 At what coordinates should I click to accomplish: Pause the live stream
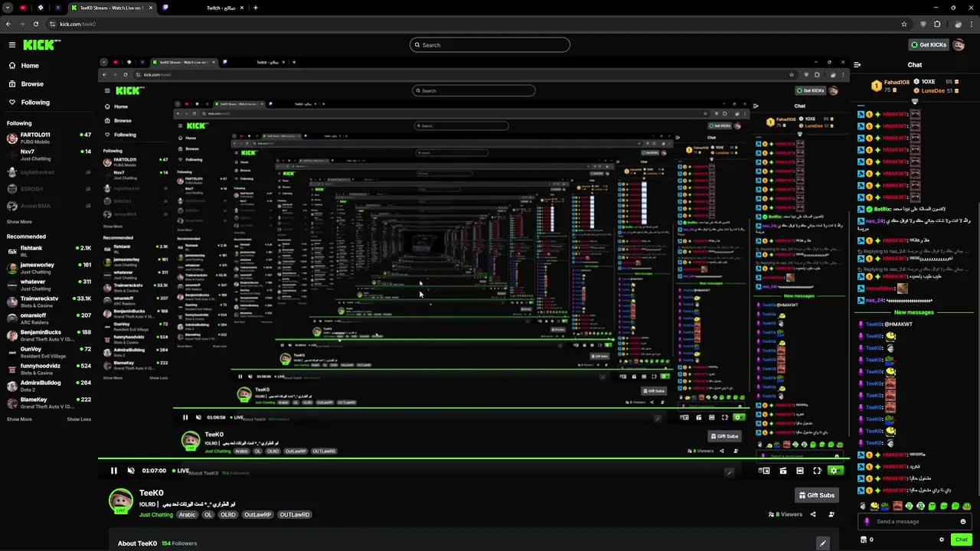tap(113, 471)
